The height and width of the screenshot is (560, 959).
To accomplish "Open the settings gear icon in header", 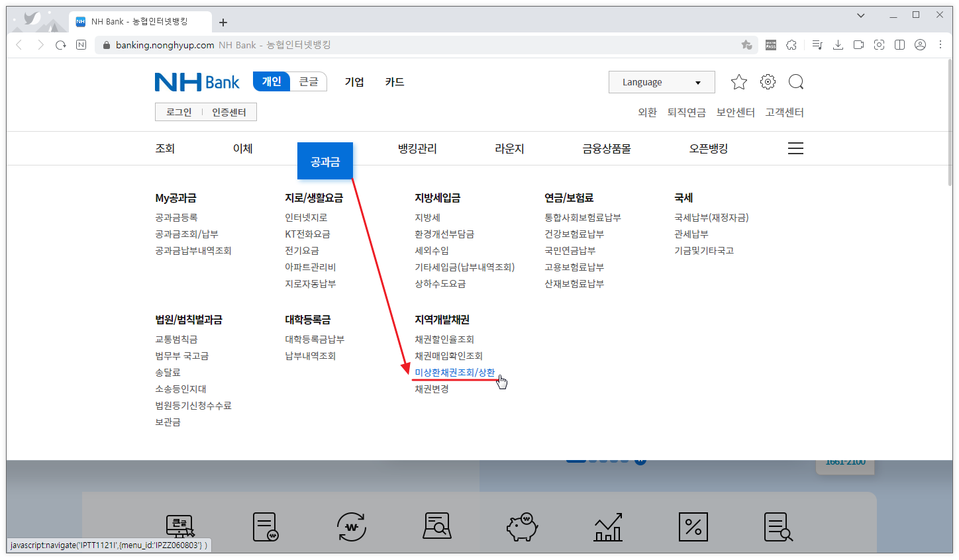I will [x=768, y=82].
